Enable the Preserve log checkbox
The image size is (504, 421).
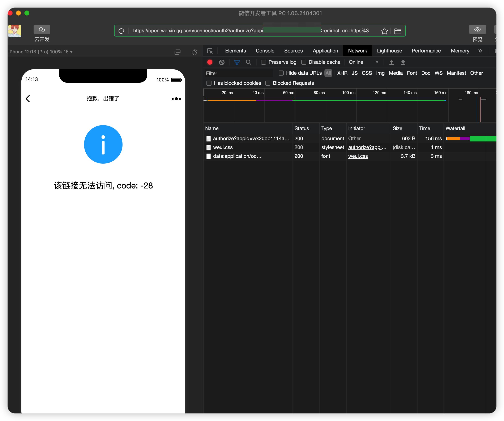(x=264, y=62)
